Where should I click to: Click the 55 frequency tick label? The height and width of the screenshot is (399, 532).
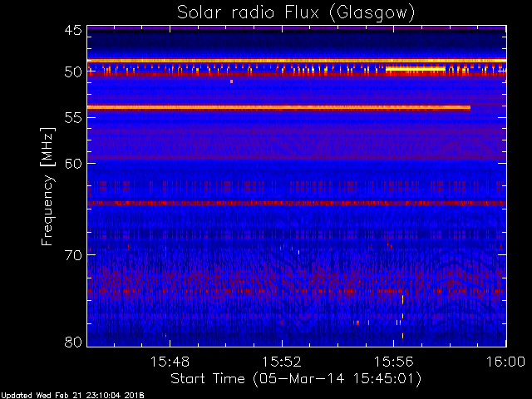[x=73, y=118]
